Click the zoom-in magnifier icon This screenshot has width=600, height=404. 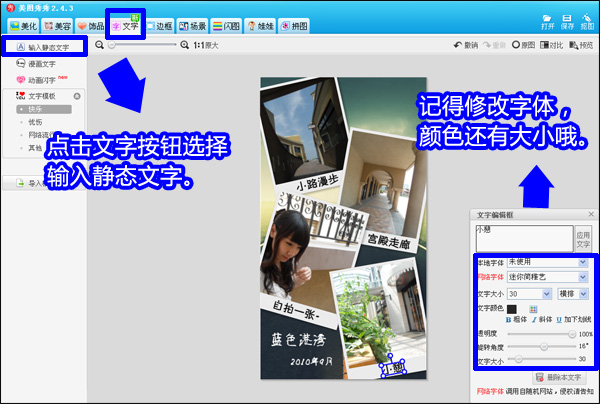[186, 45]
